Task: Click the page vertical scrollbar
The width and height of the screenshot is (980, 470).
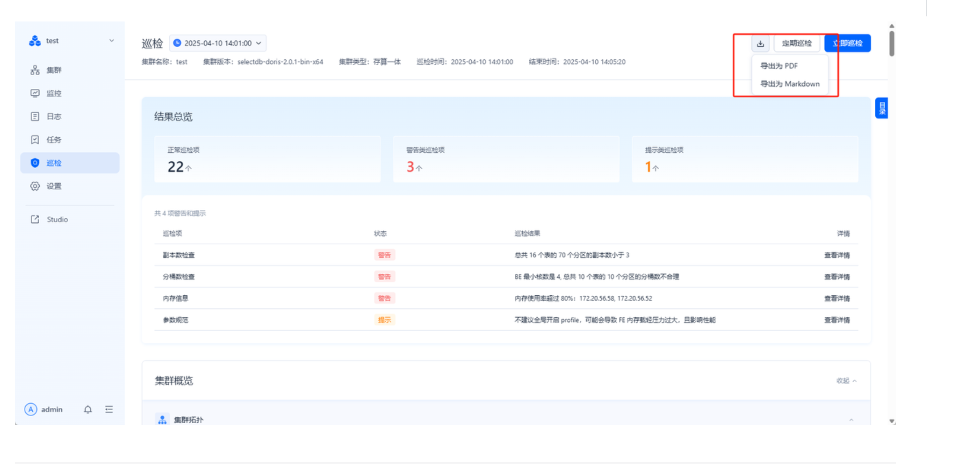Action: 892,44
